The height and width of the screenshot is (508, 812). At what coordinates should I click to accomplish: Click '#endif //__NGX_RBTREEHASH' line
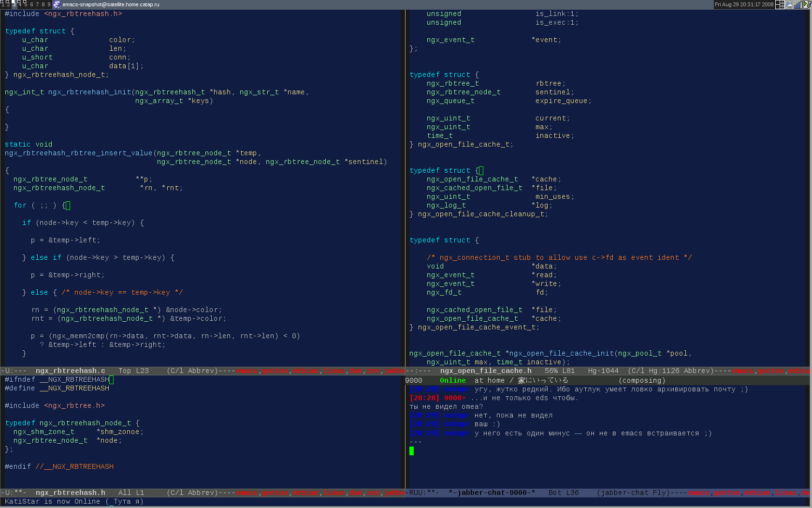point(59,467)
